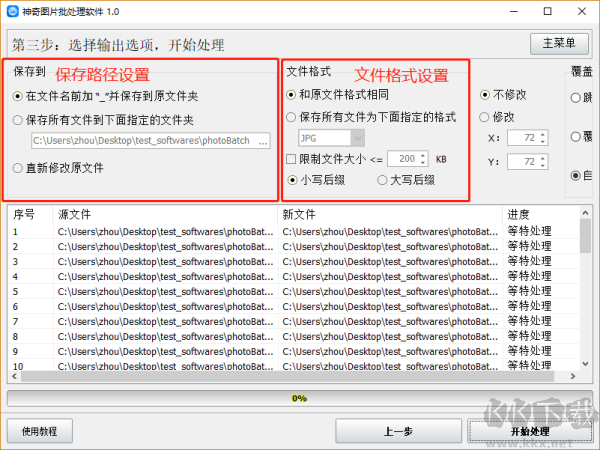Select second 覆盖 radio option
600x450 pixels.
pyautogui.click(x=576, y=137)
